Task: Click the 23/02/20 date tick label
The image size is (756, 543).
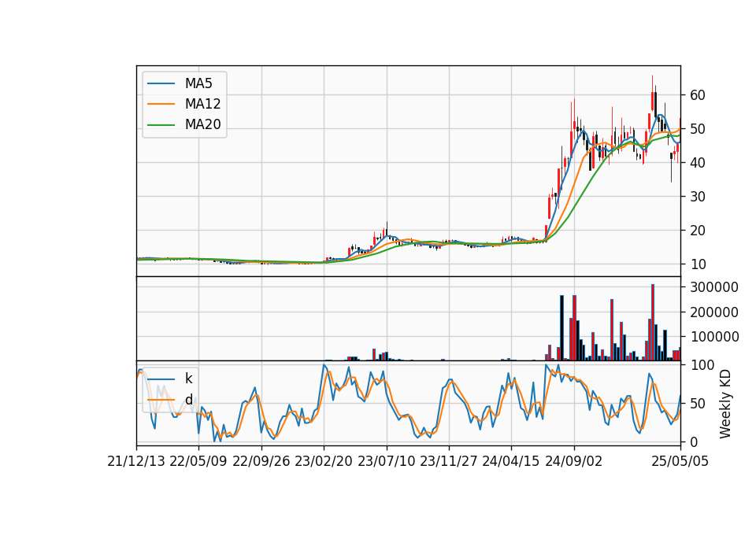Action: (324, 461)
